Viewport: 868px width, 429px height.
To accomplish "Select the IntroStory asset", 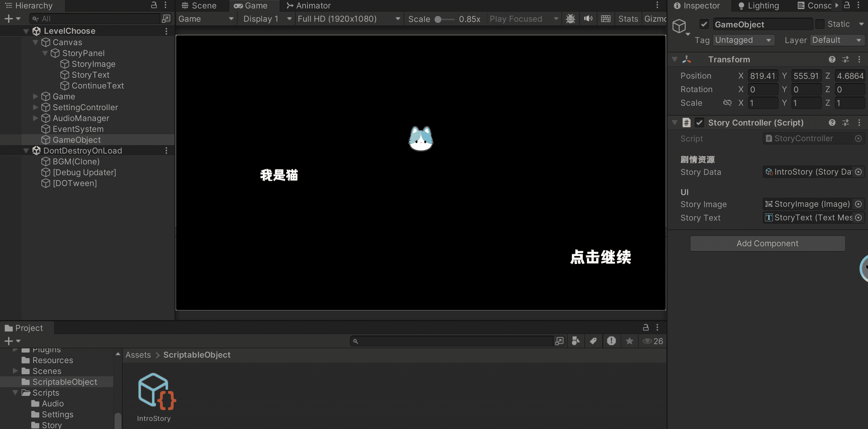I will point(154,397).
